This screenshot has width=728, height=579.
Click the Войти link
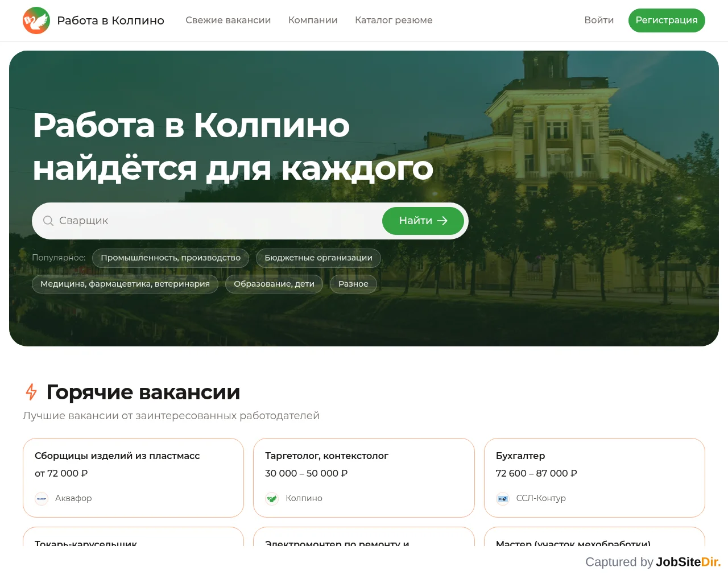click(599, 20)
